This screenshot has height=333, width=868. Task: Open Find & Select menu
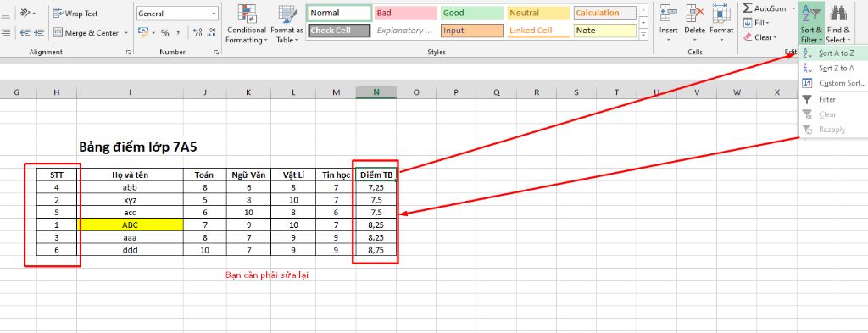tap(837, 24)
